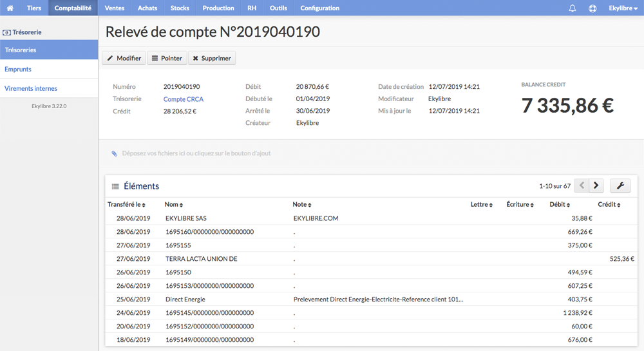Click the 494,59 € debit value
The image size is (644, 351).
click(580, 272)
